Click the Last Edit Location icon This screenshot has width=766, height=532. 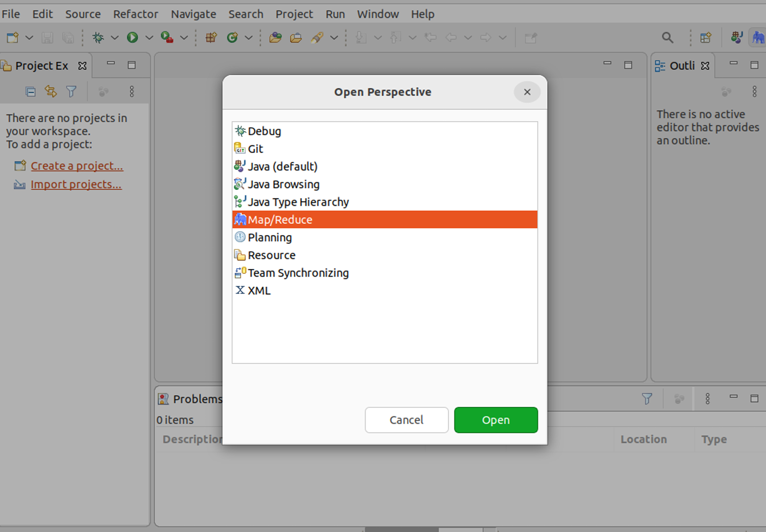[430, 38]
